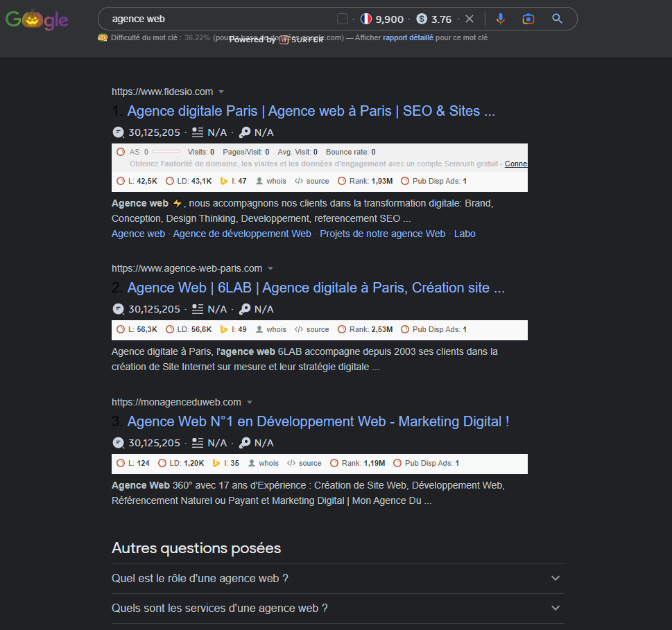Open whois for fidesio.com
This screenshot has height=630, width=672.
(271, 181)
